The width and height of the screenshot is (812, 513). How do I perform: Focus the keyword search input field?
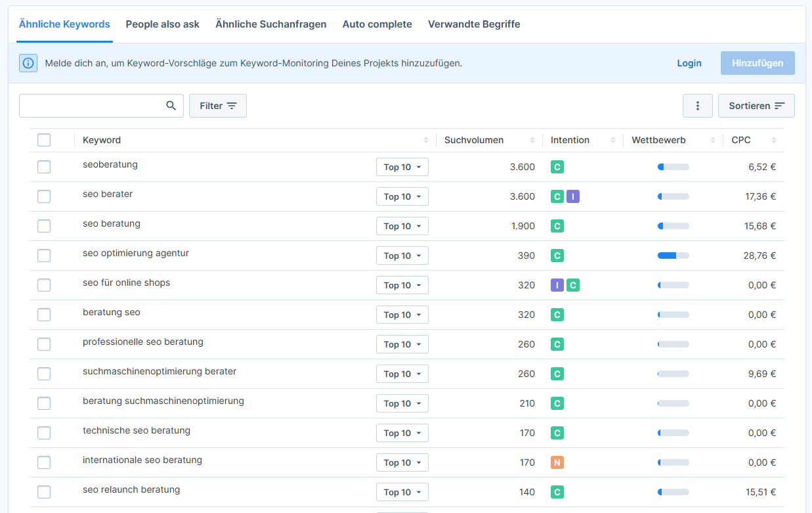tap(101, 106)
